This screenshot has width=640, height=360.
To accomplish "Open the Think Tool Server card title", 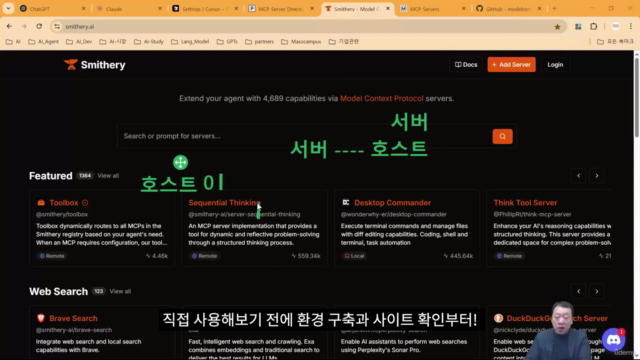I will click(525, 203).
